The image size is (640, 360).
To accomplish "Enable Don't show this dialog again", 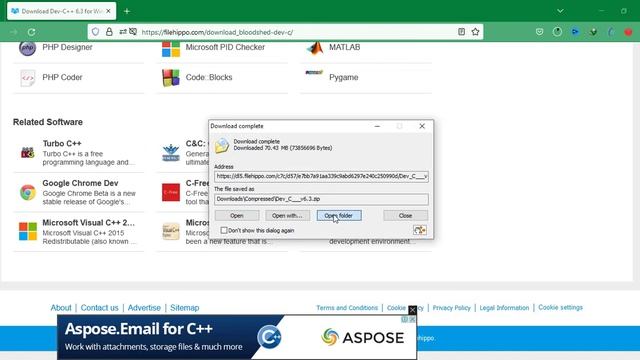I will pyautogui.click(x=224, y=230).
